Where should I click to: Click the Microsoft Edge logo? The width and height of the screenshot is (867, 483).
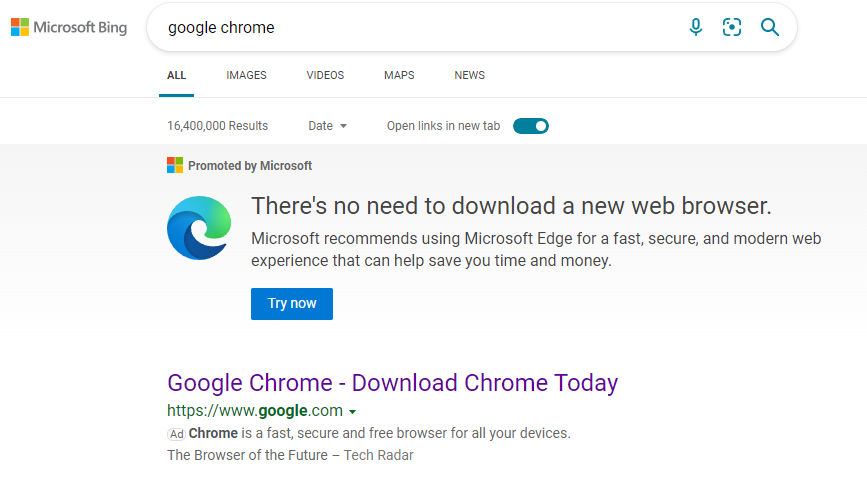click(x=199, y=228)
